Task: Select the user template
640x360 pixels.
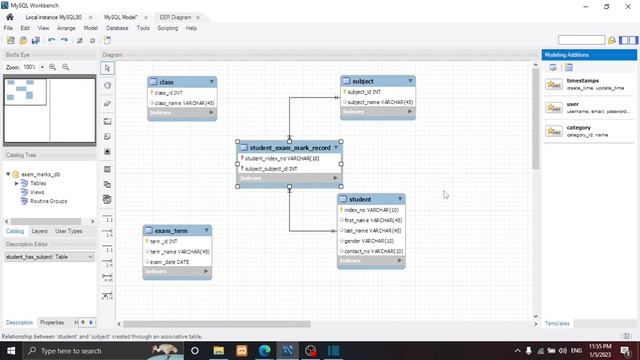Action: [x=589, y=108]
